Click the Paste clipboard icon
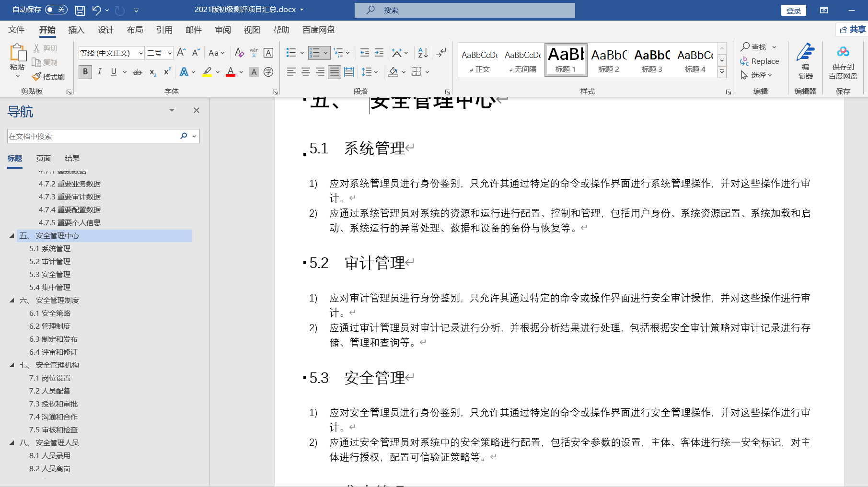The width and height of the screenshot is (868, 487). click(18, 53)
